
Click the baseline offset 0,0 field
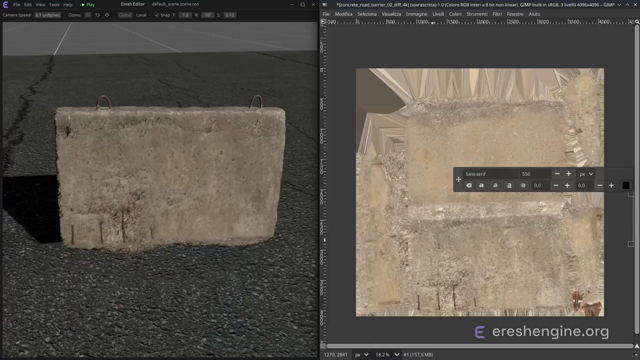pyautogui.click(x=541, y=185)
